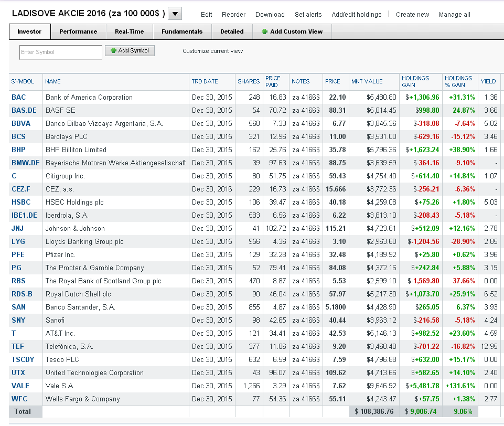504x426 pixels.
Task: Select the Real-Time tab
Action: pos(129,31)
